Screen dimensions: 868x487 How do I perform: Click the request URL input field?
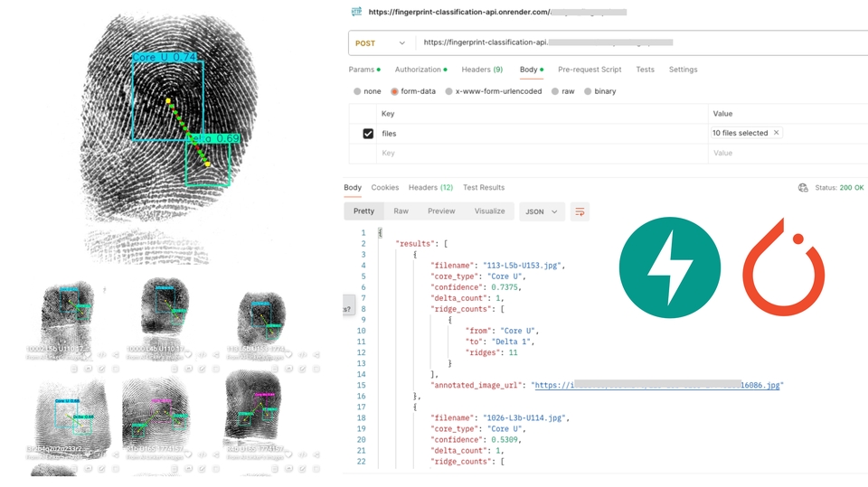click(x=633, y=42)
